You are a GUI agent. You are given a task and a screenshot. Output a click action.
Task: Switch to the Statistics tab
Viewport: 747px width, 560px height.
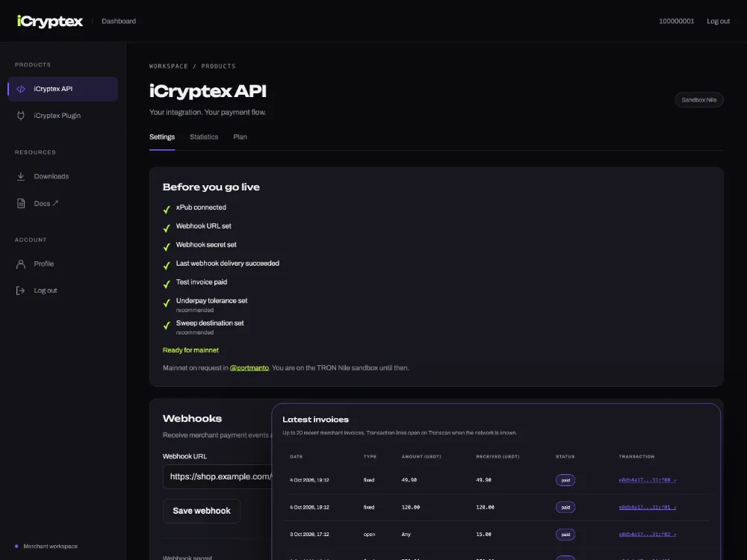tap(204, 137)
